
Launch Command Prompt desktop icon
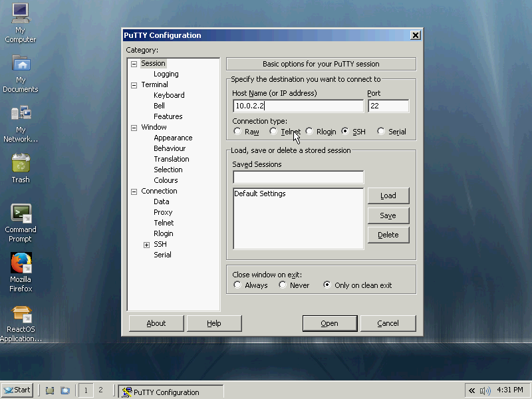[21, 213]
